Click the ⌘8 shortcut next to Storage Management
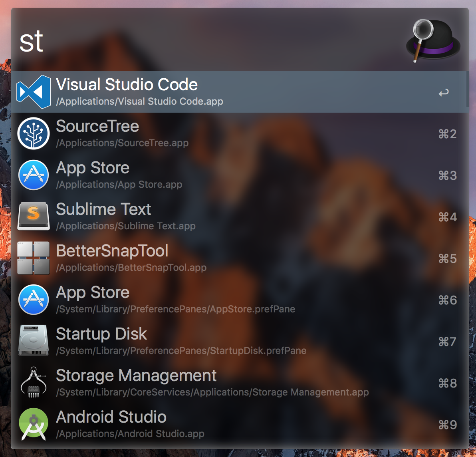 coord(447,383)
